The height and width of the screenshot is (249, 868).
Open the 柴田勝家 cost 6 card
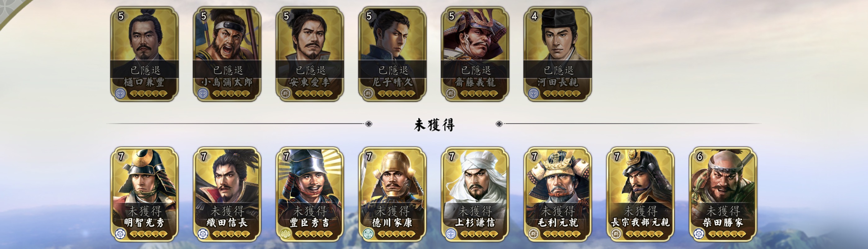723,194
